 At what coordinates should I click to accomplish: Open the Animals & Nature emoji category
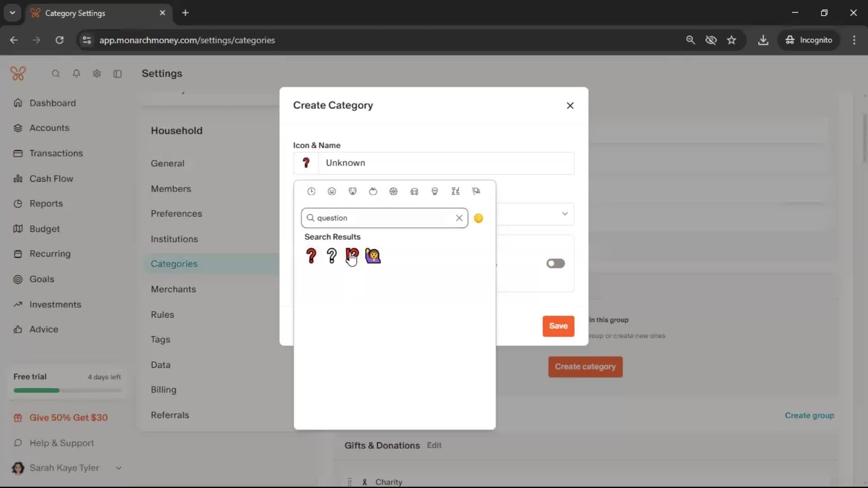(353, 192)
